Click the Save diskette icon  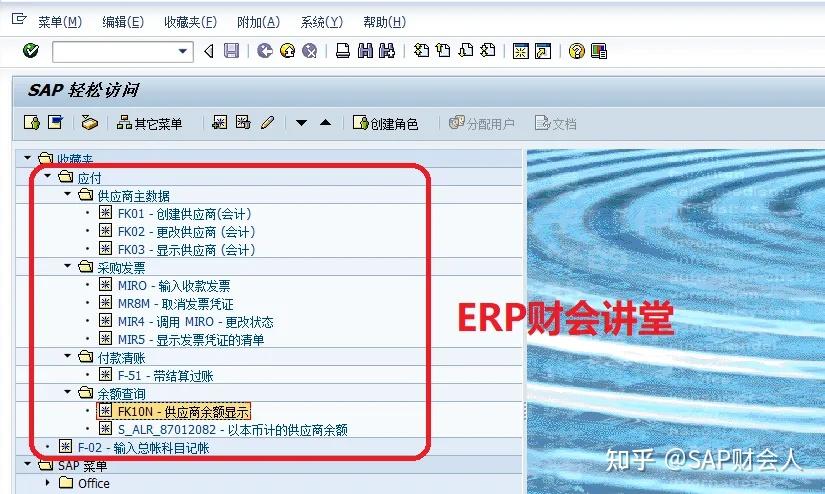tap(232, 51)
